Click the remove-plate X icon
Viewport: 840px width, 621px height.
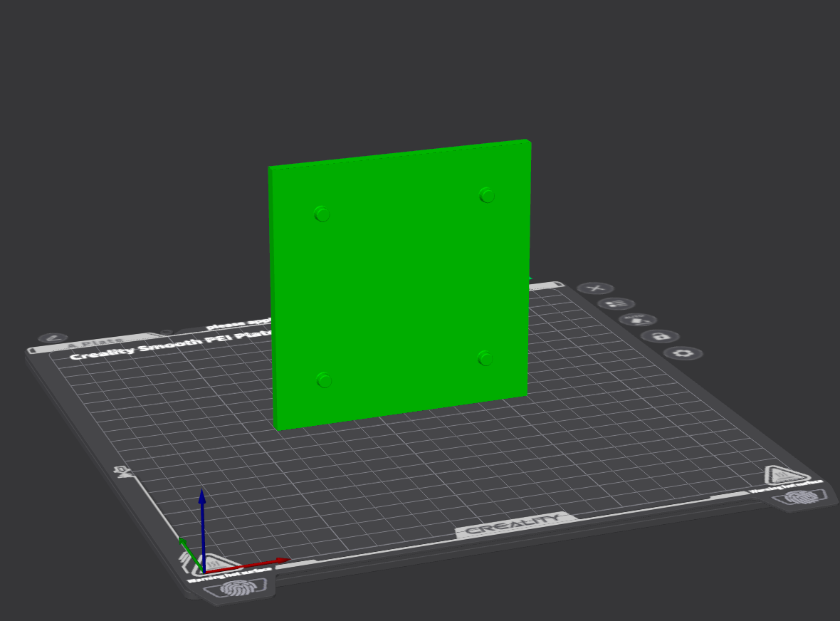tap(596, 288)
